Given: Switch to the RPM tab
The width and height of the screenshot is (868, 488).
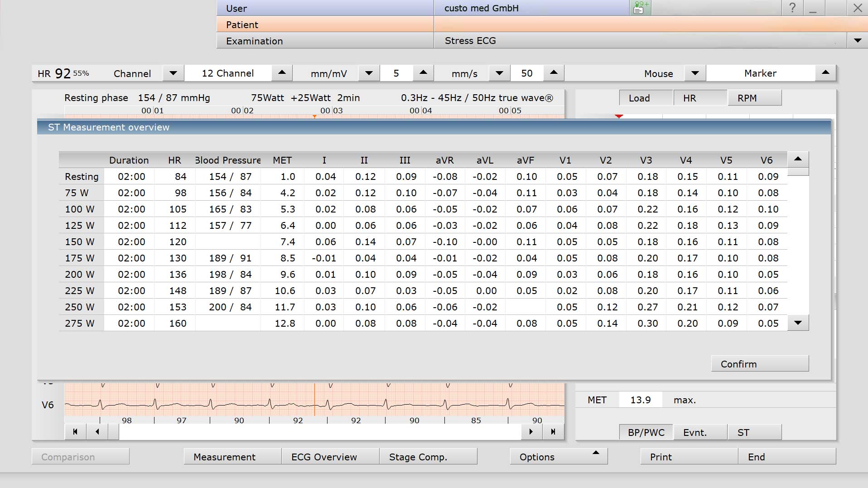Looking at the screenshot, I should 755,98.
